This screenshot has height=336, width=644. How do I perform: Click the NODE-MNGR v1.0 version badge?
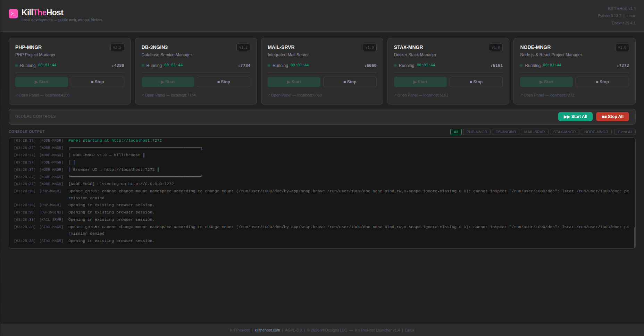tap(622, 47)
